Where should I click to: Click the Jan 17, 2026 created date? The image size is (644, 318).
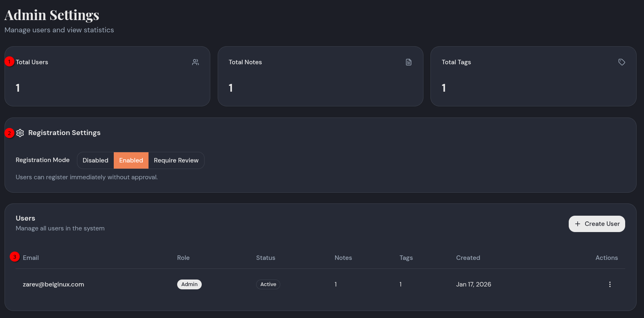point(473,284)
